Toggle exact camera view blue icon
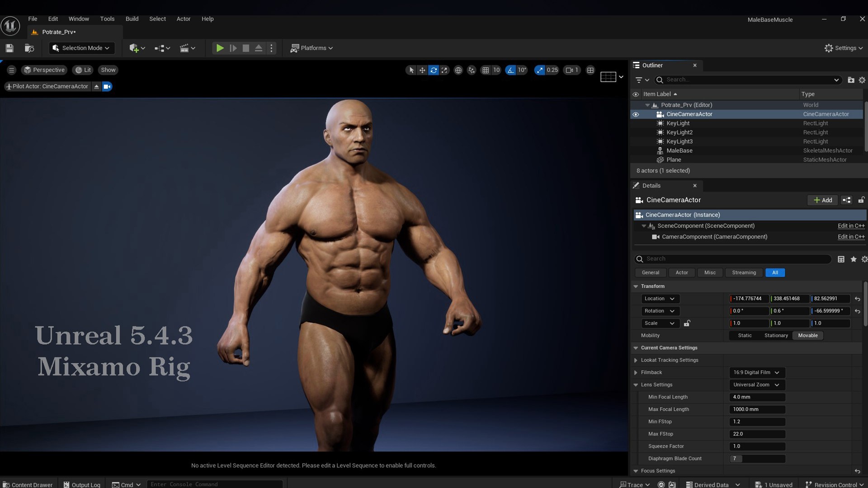868x488 pixels. tap(107, 86)
